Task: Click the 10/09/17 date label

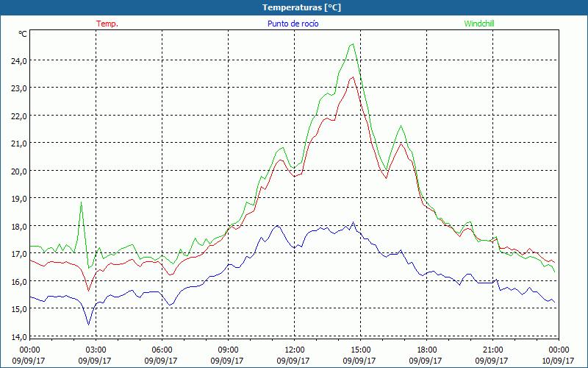Action: click(558, 361)
